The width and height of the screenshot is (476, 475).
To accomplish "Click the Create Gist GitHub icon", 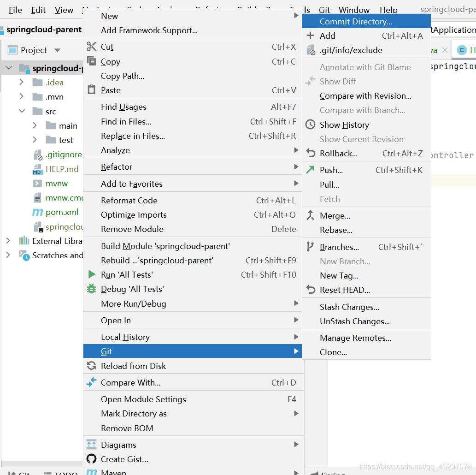I will point(92,459).
